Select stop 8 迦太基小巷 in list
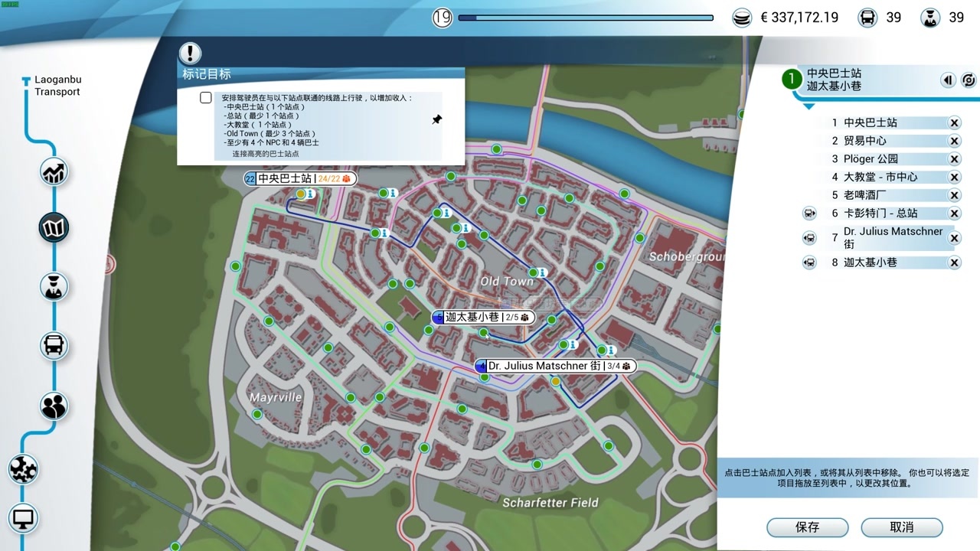 [887, 262]
